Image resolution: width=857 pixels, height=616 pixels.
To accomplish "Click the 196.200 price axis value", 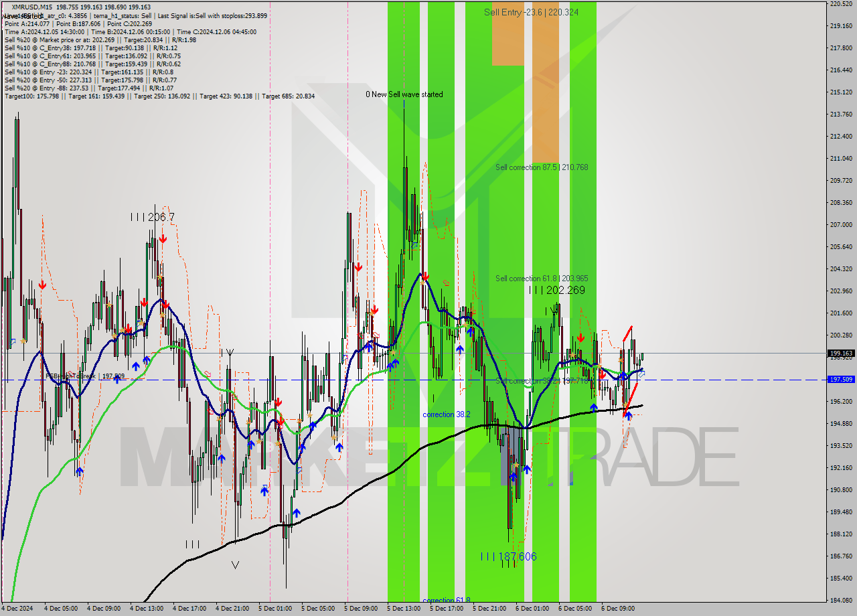I will (841, 401).
